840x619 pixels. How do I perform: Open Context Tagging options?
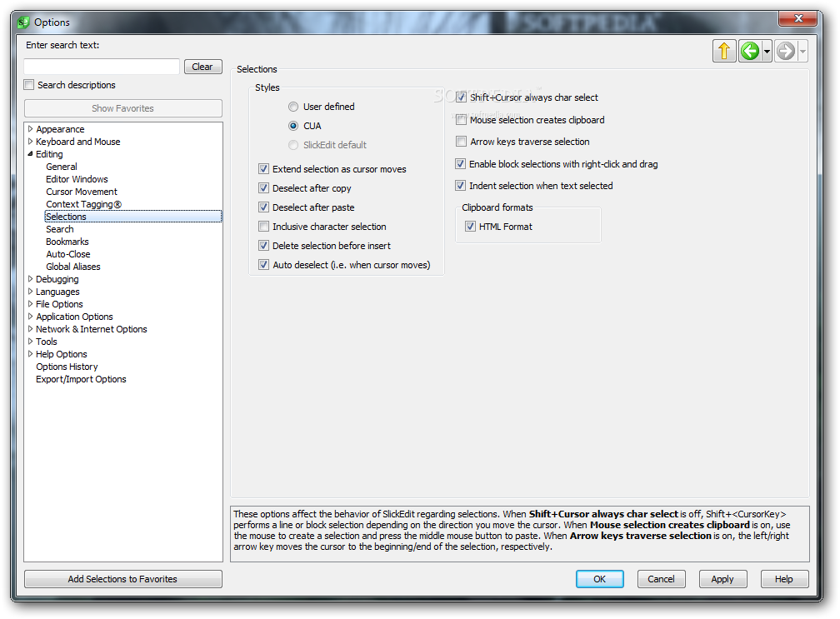tap(83, 204)
